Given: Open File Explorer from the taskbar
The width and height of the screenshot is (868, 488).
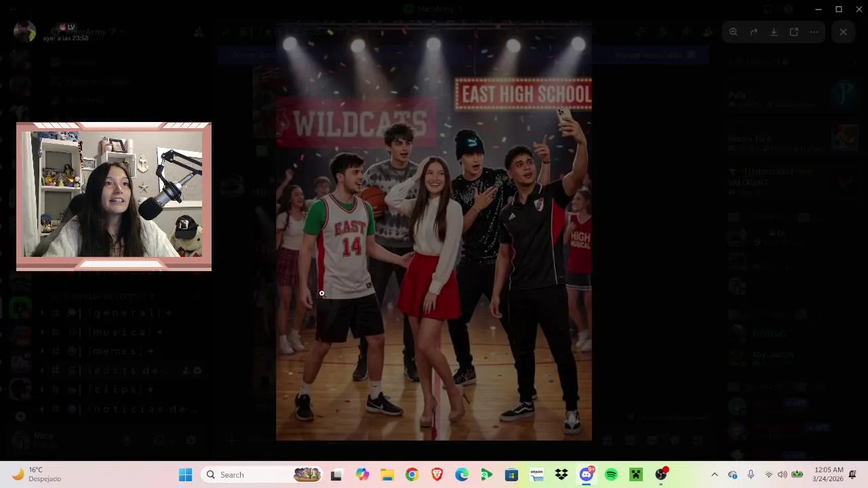Looking at the screenshot, I should [x=387, y=475].
